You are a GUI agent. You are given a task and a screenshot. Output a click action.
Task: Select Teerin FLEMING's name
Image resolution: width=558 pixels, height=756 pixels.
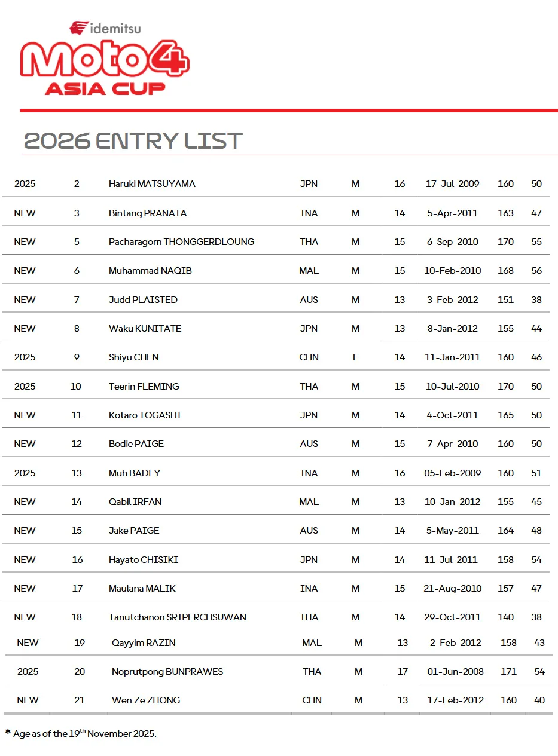click(x=144, y=387)
